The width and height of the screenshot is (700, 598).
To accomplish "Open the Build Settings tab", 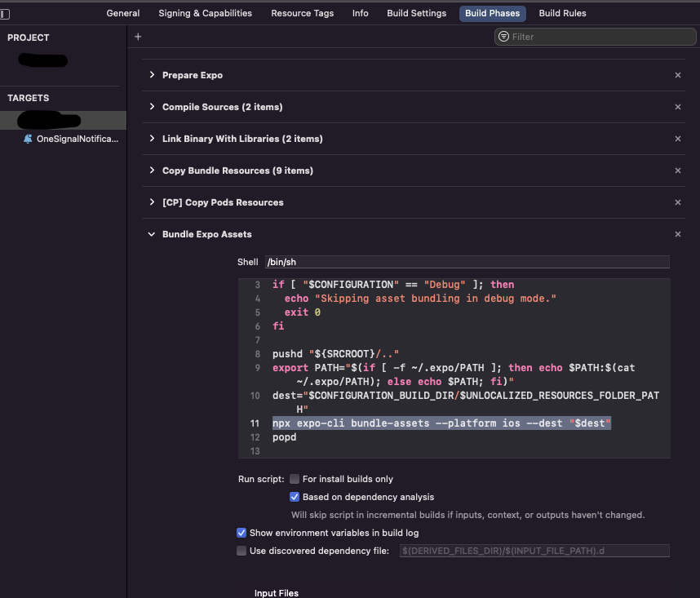I will [x=417, y=13].
